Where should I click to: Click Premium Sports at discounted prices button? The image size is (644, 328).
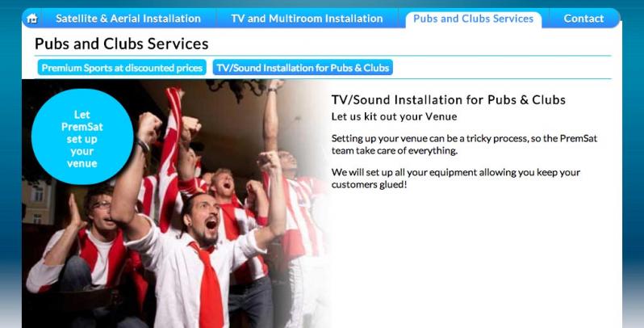tap(122, 68)
